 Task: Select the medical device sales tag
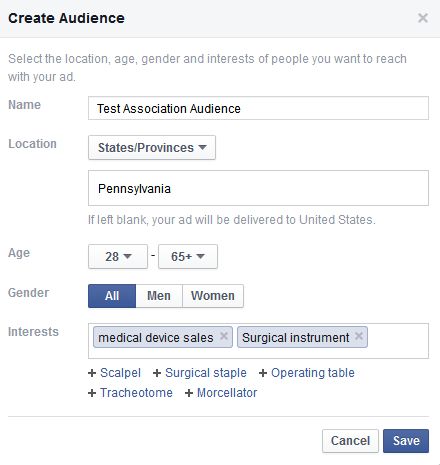(156, 337)
